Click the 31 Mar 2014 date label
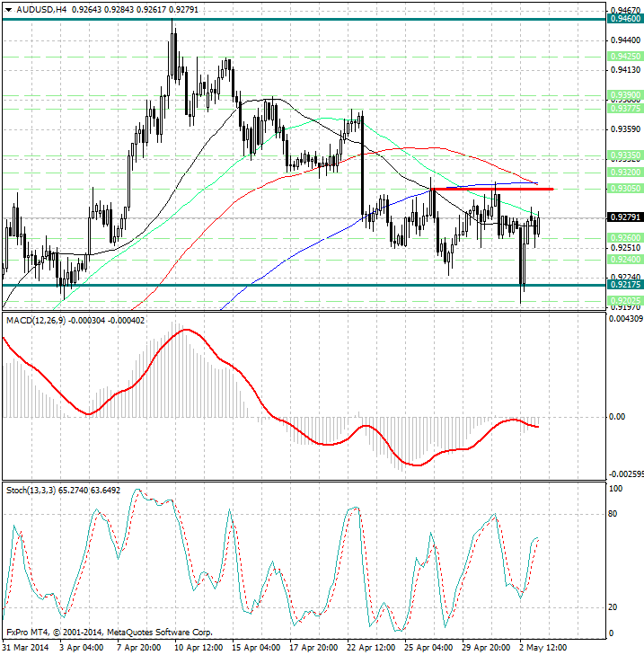The height and width of the screenshot is (655, 644). [27, 647]
